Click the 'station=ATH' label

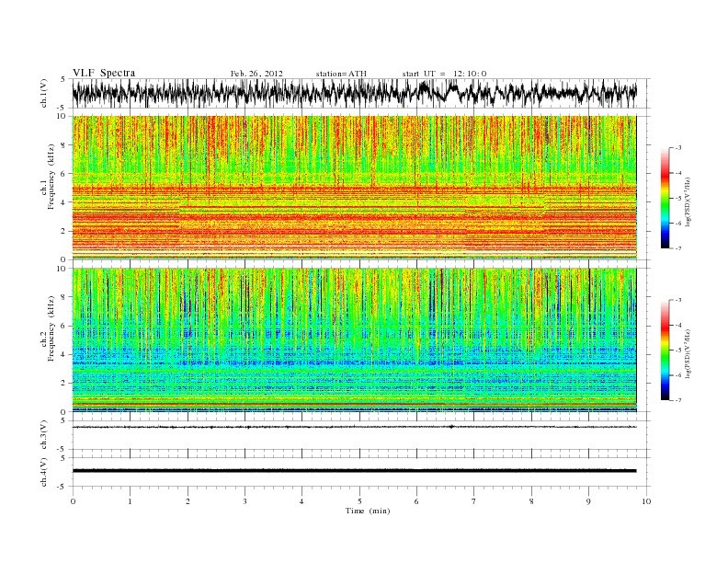pyautogui.click(x=341, y=74)
